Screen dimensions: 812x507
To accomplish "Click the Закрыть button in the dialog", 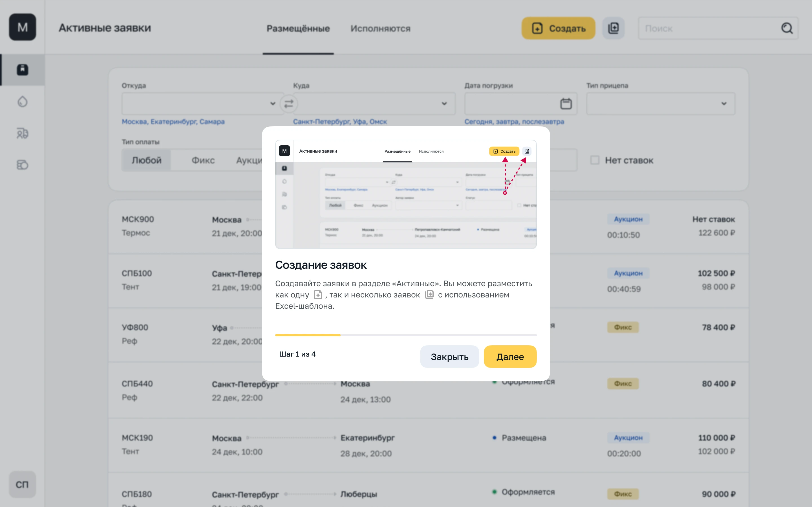I will click(x=450, y=357).
